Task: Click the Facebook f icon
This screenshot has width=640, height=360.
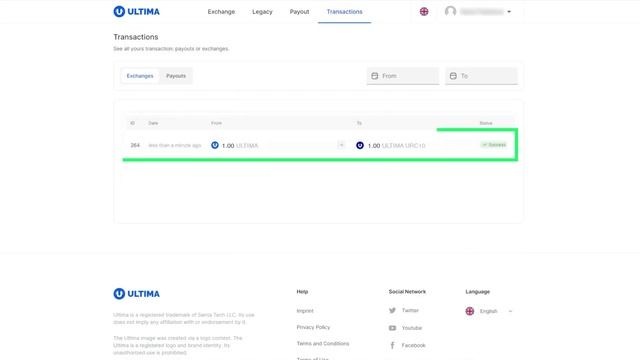Action: click(392, 345)
